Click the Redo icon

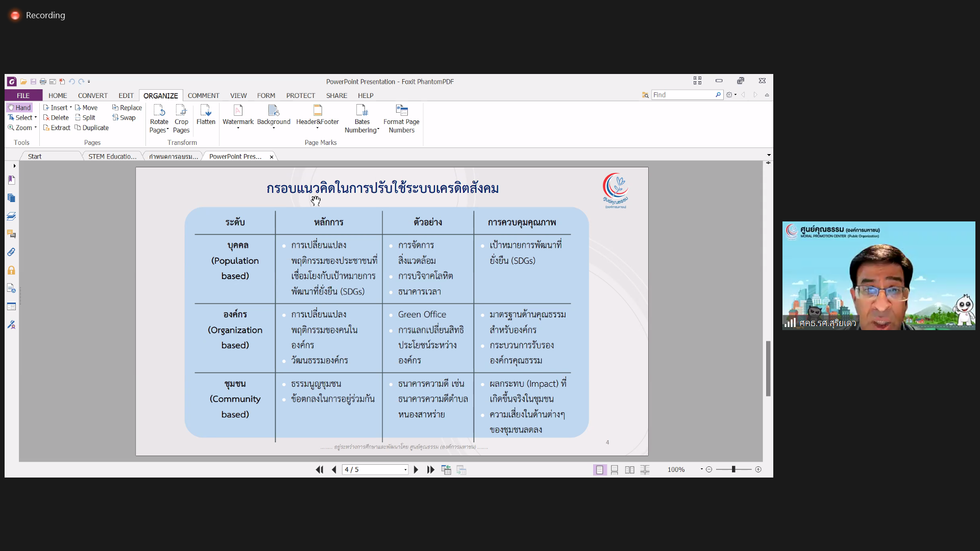pos(81,82)
